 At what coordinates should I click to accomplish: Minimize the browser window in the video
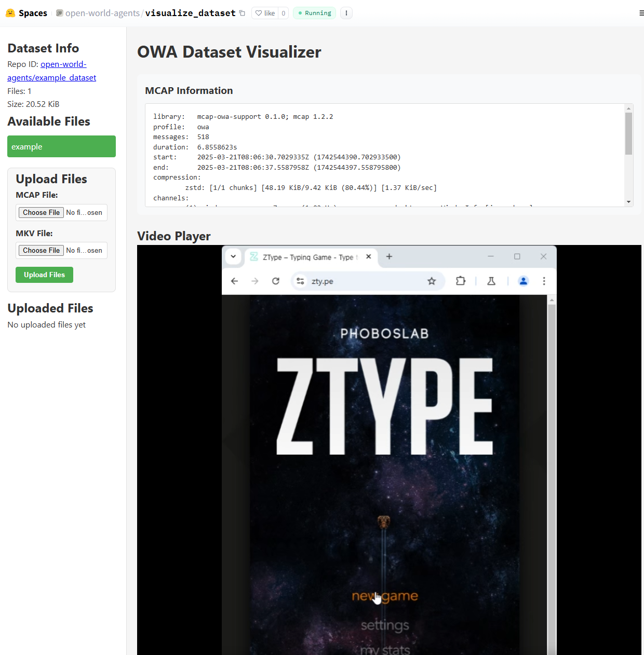[491, 256]
